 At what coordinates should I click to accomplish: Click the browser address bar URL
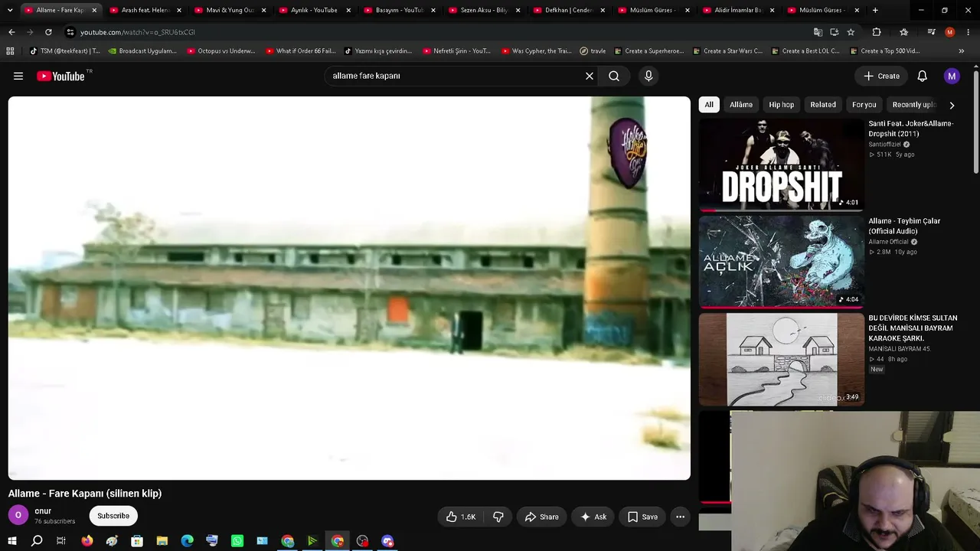click(138, 32)
